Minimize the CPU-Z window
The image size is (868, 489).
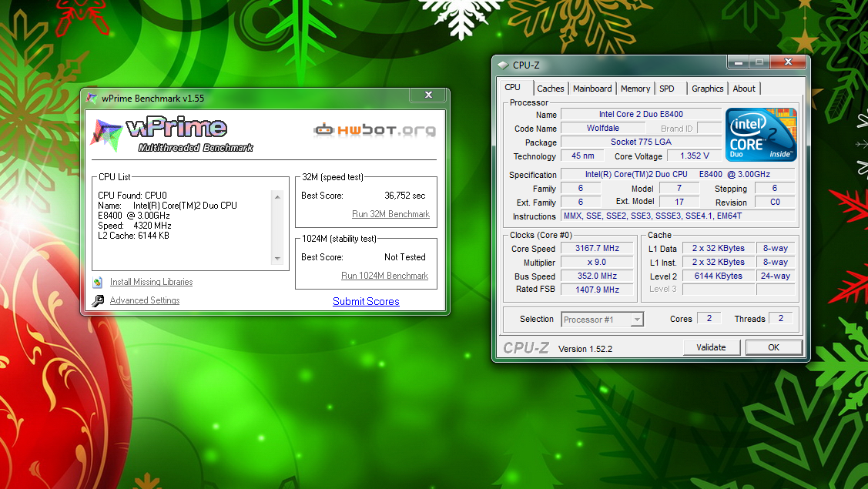click(x=739, y=62)
